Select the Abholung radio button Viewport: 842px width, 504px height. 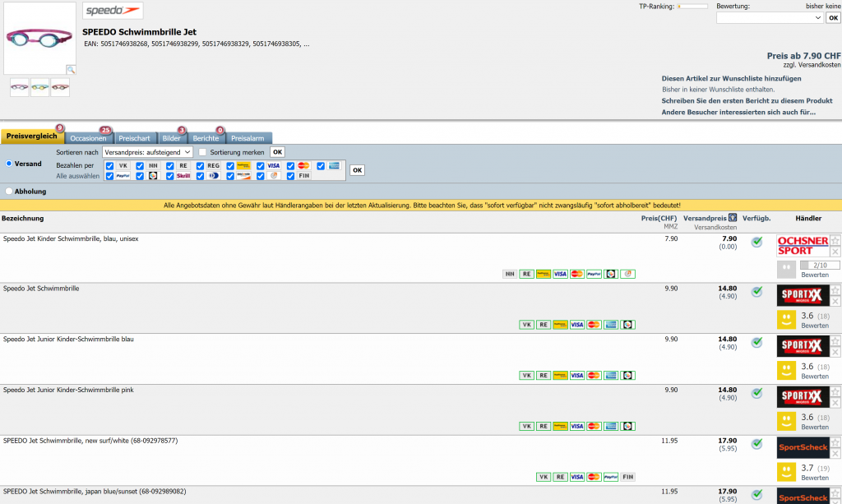pos(8,192)
